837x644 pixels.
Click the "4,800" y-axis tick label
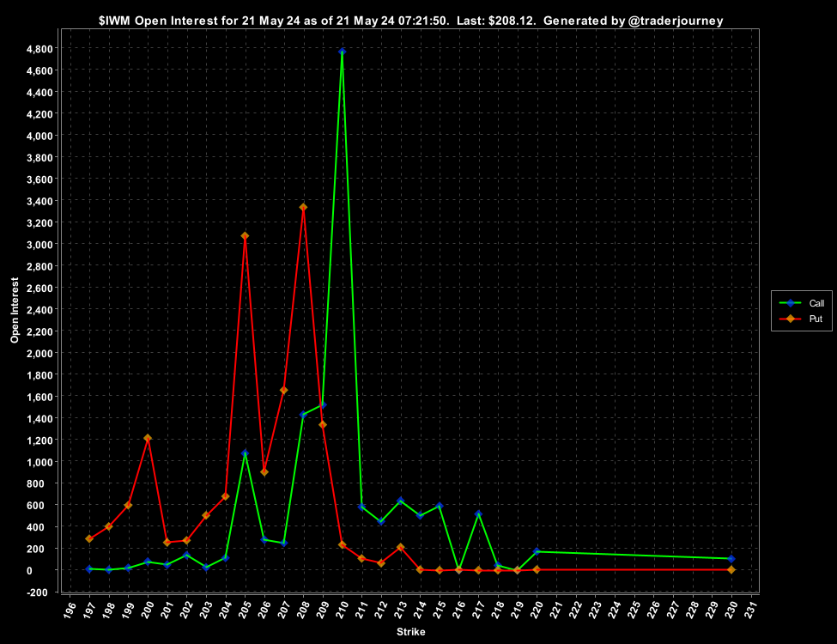(x=39, y=49)
